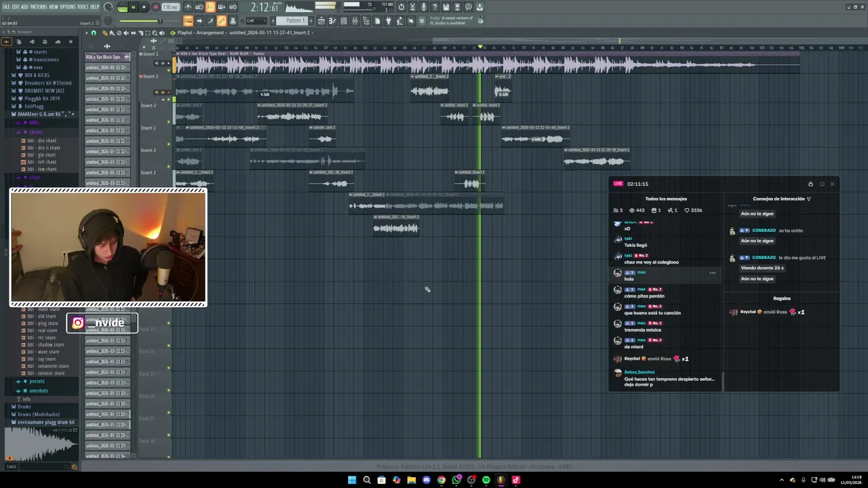This screenshot has height=488, width=868.
Task: Select sample 'bbl - low chant'
Action: (42, 169)
